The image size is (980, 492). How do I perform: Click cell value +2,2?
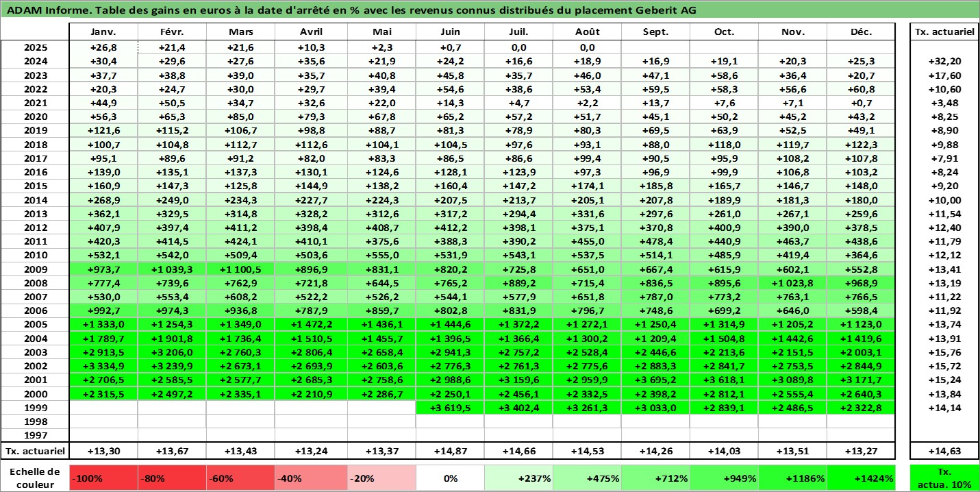point(587,103)
